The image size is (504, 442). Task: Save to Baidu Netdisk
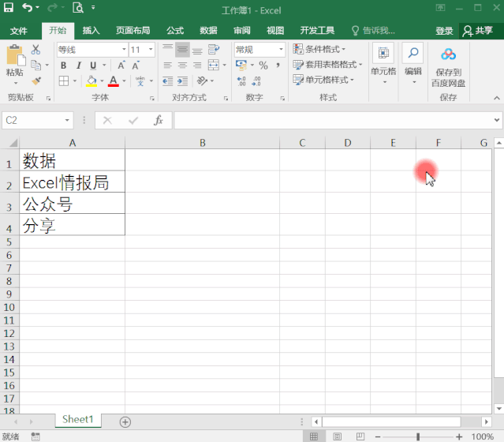point(448,66)
